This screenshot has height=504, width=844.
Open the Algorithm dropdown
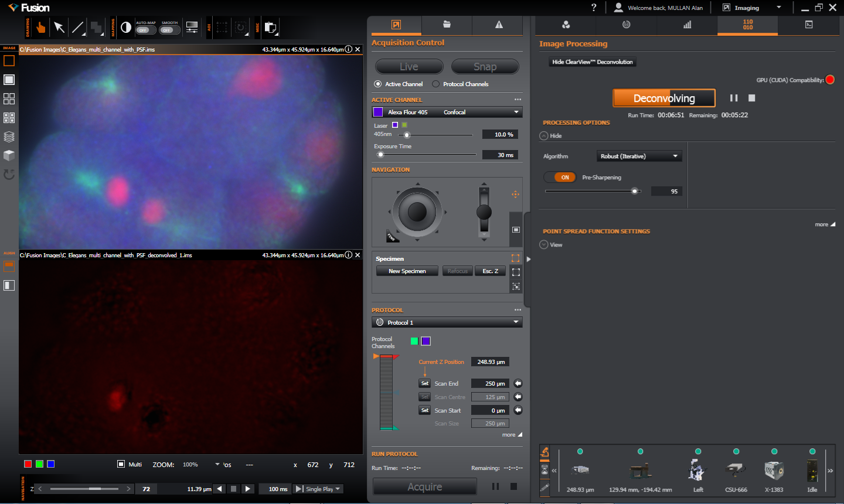(639, 156)
